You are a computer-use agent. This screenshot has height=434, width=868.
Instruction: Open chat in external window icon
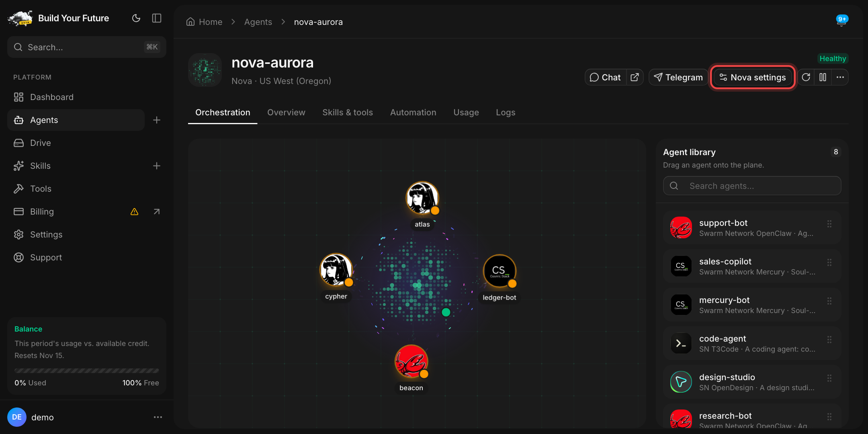coord(635,77)
